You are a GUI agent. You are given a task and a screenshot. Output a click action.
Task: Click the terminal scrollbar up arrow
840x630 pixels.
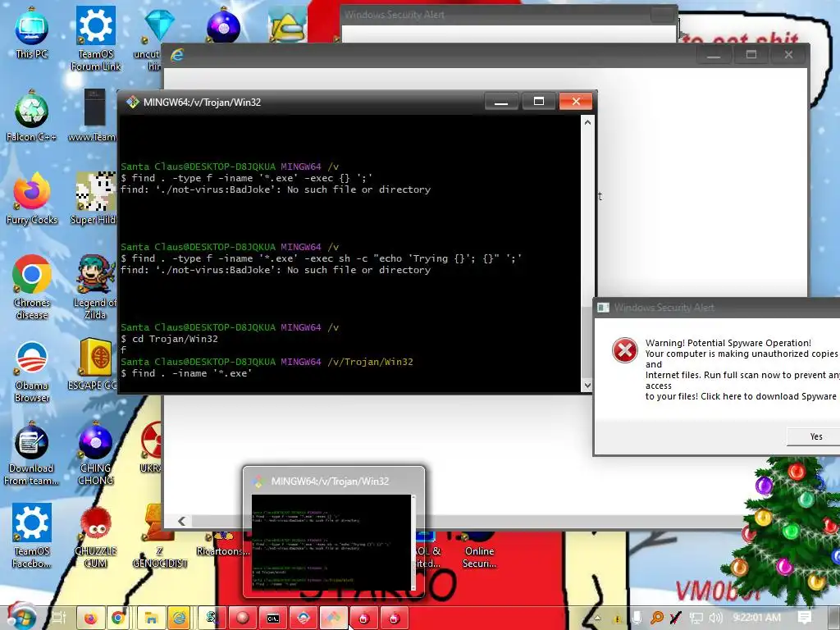587,122
